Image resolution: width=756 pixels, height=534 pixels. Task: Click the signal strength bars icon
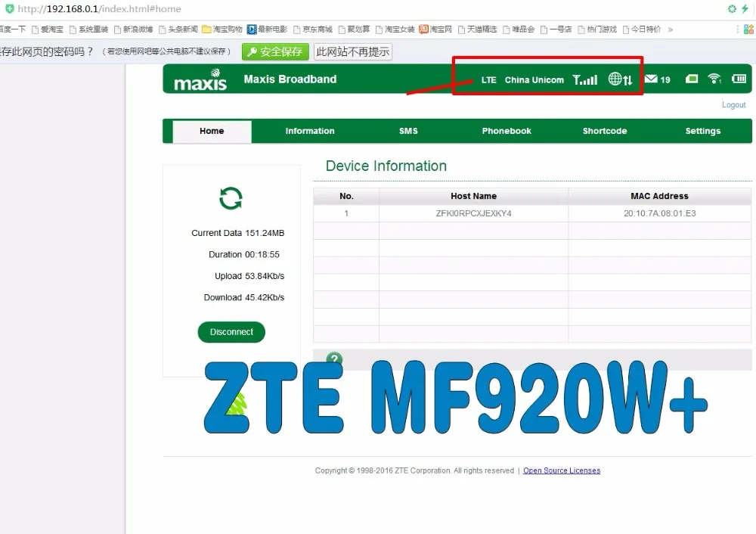[x=584, y=79]
